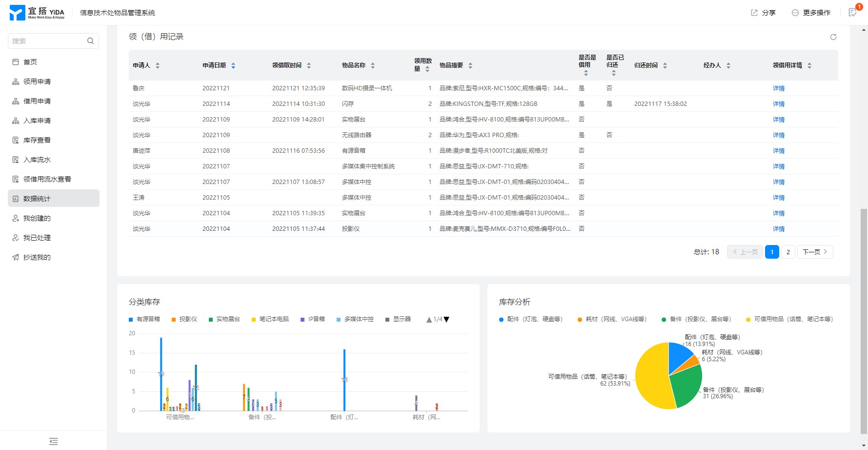Viewport: 868px width, 450px height.
Task: Collapse sidebar using bottom menu-fold icon
Action: (x=54, y=441)
